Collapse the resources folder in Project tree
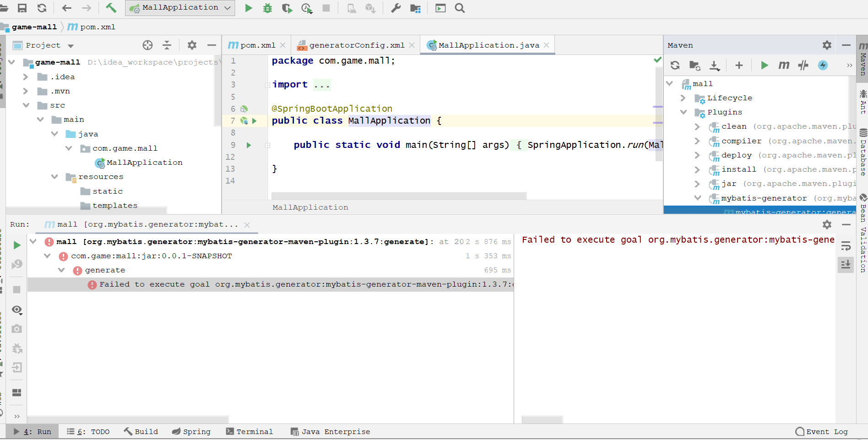868x440 pixels. click(x=54, y=177)
